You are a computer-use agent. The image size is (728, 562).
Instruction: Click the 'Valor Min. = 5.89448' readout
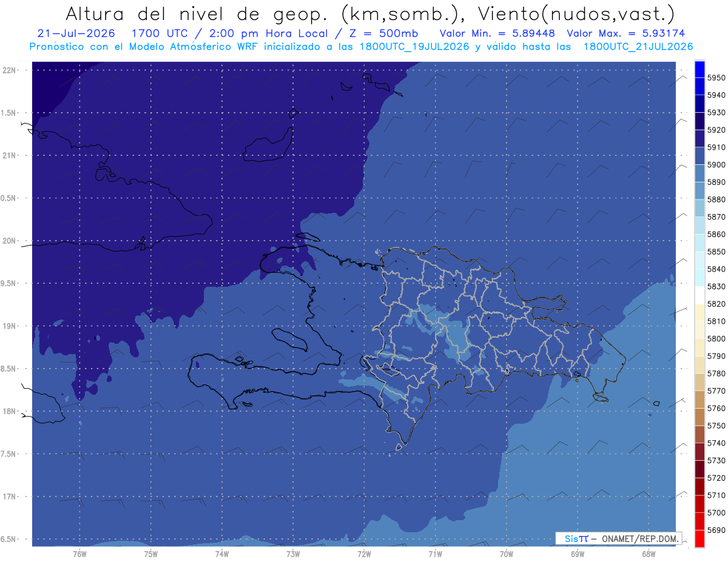497,34
